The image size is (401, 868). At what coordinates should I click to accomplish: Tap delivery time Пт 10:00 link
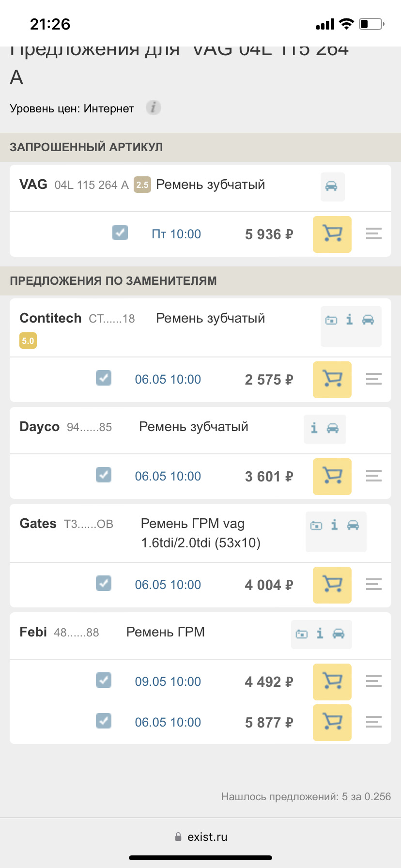coord(176,234)
